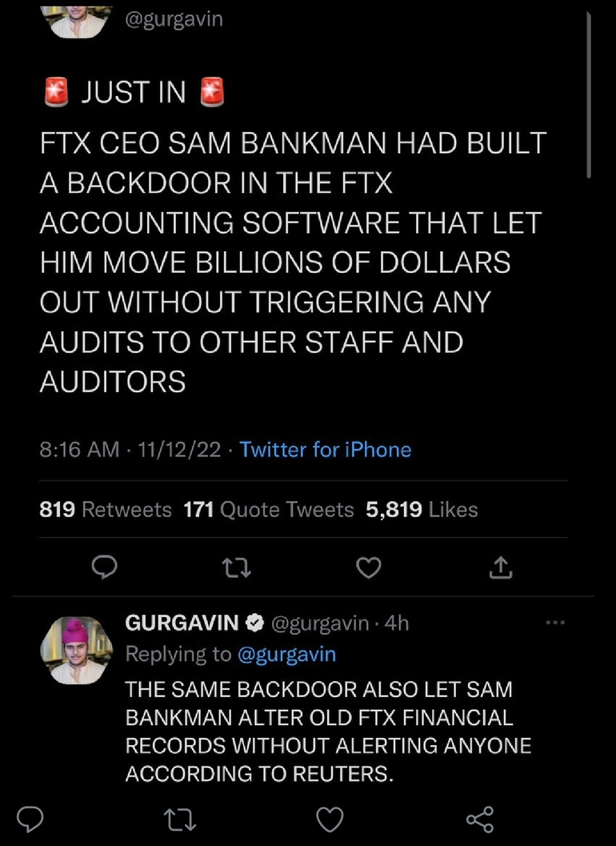Share the main tweet via upload icon
Screen dimensions: 616x846
(500, 567)
